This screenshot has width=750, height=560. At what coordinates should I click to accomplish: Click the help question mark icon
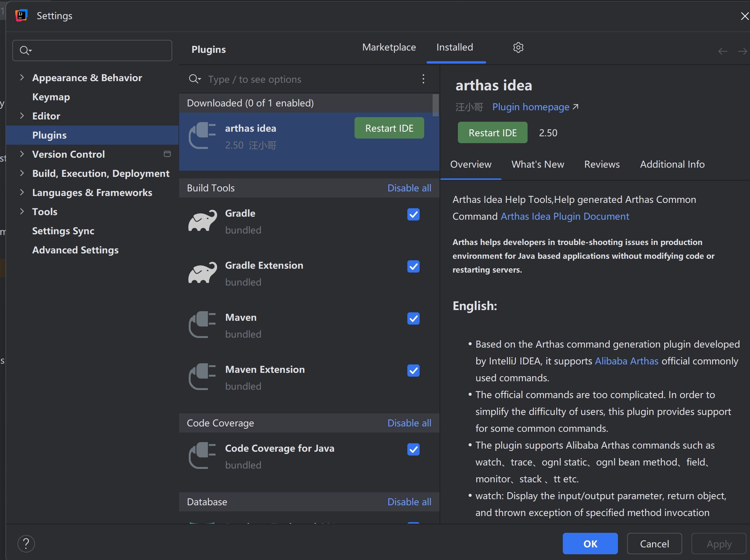click(26, 544)
